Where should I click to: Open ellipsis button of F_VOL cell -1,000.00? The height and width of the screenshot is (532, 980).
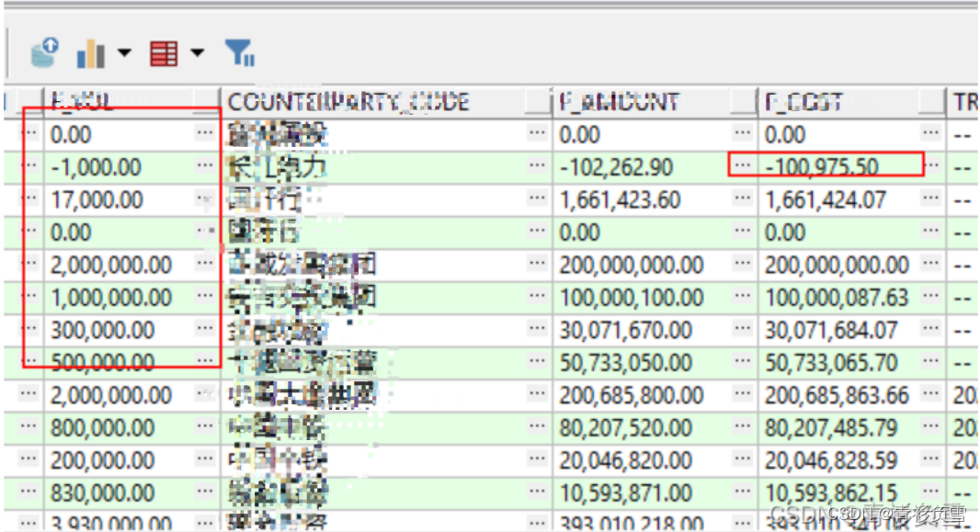point(204,165)
